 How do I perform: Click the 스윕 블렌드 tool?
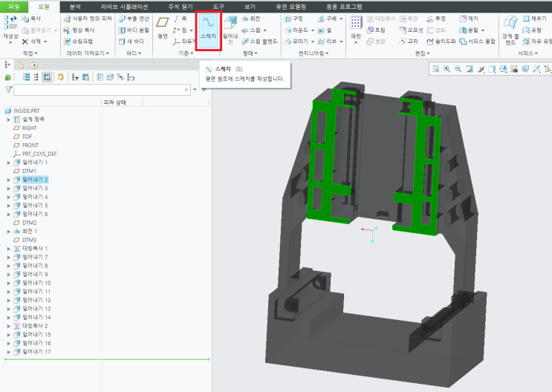click(x=259, y=42)
